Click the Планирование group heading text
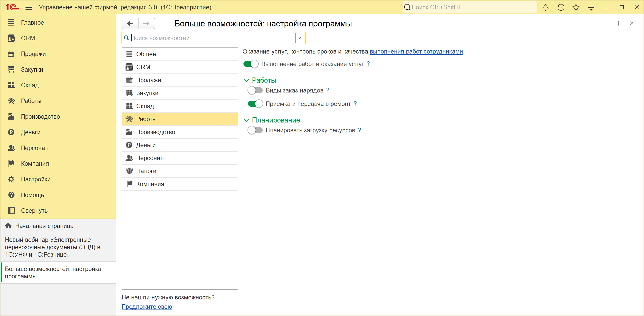The height and width of the screenshot is (316, 644). coord(276,120)
